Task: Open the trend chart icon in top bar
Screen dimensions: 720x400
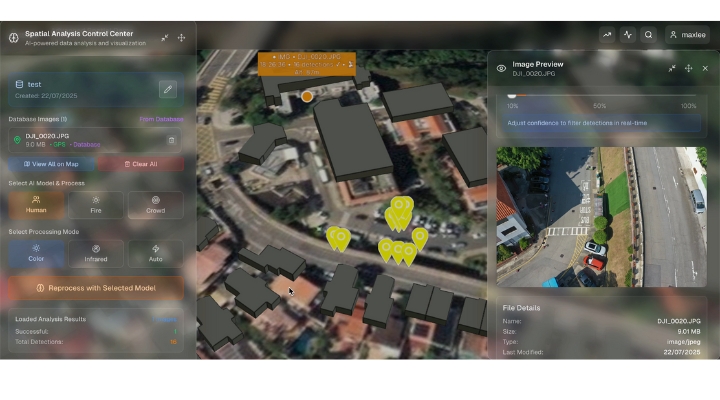Action: [606, 34]
